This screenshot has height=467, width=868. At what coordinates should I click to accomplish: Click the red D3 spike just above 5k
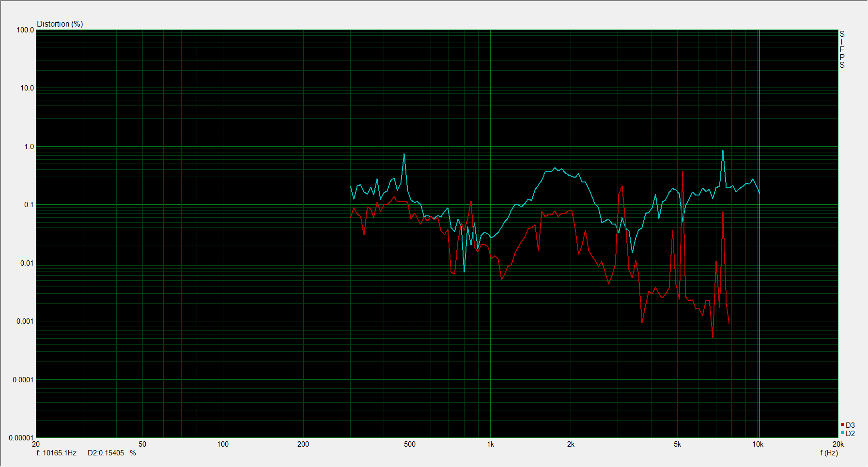(682, 171)
